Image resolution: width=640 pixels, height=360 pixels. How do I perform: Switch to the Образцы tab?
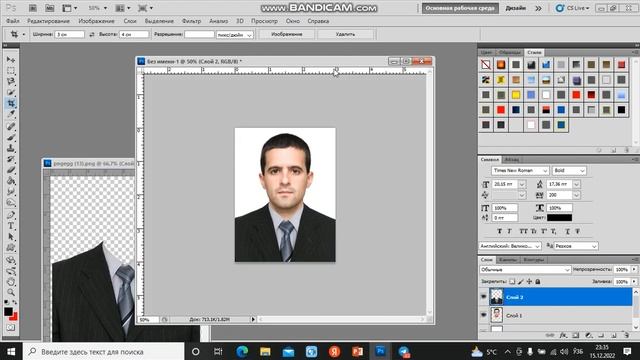click(510, 52)
